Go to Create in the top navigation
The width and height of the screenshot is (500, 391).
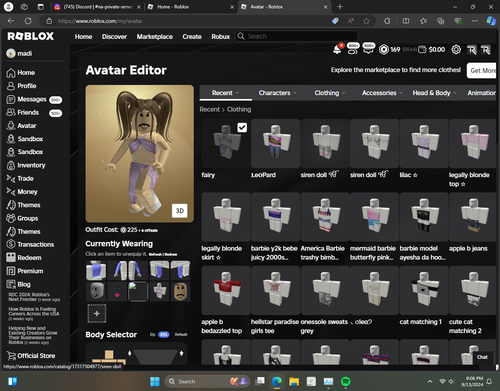192,37
